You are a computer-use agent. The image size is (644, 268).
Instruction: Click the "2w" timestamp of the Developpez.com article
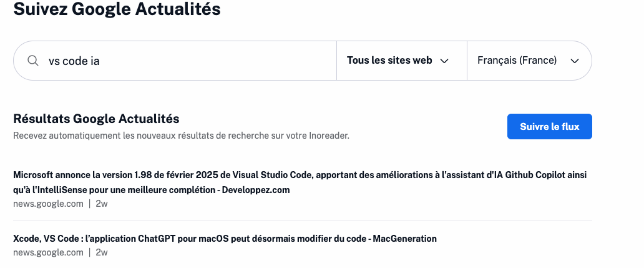(102, 203)
